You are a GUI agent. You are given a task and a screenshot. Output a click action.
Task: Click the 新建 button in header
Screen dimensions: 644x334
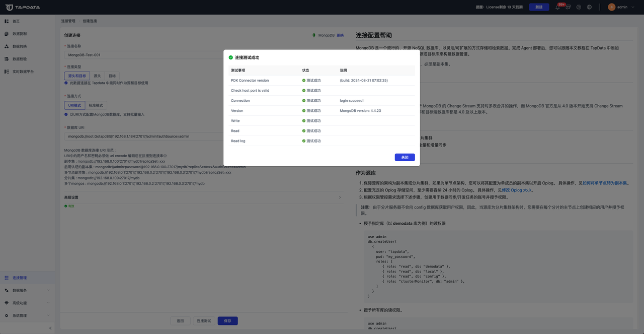[x=539, y=7]
